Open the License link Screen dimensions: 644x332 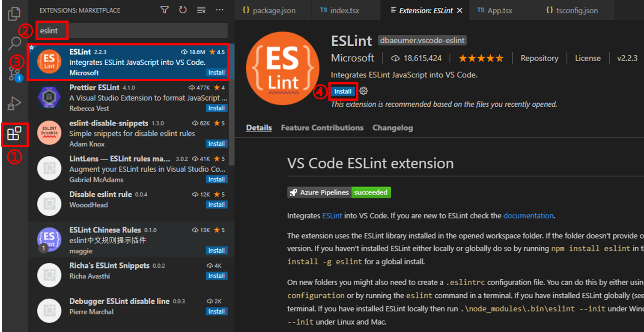point(587,58)
